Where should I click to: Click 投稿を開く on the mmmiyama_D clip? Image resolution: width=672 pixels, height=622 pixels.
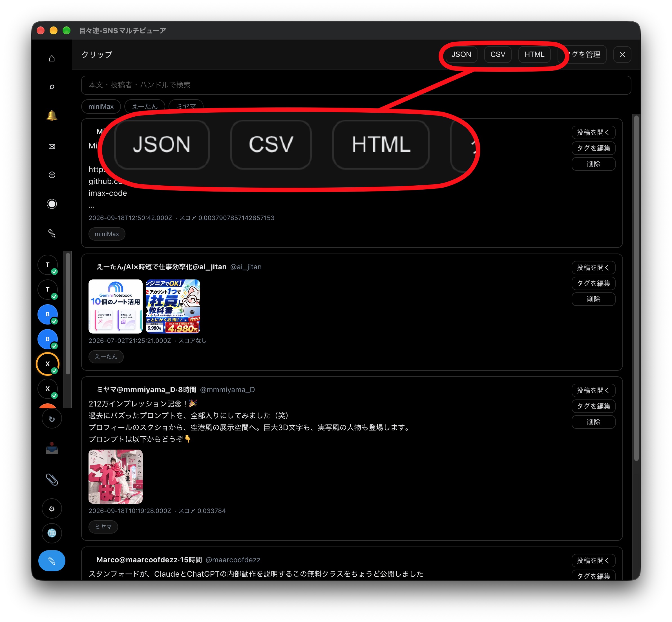pyautogui.click(x=593, y=390)
